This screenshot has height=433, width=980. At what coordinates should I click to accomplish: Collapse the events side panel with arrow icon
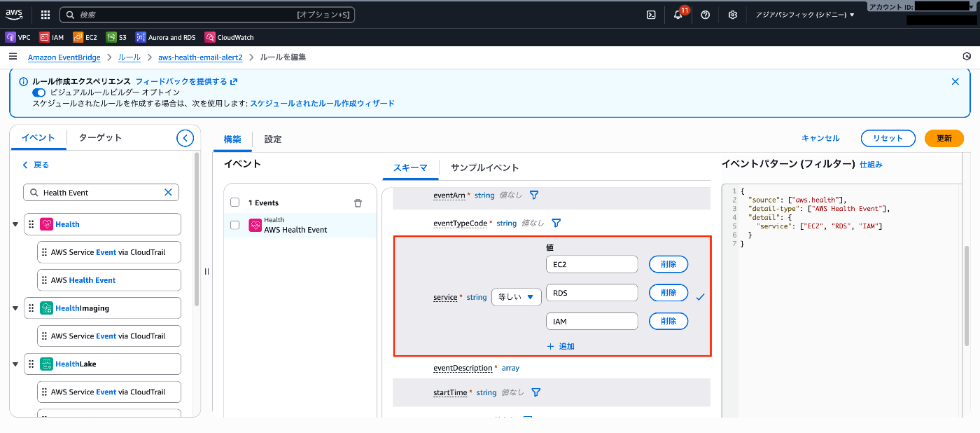point(185,138)
